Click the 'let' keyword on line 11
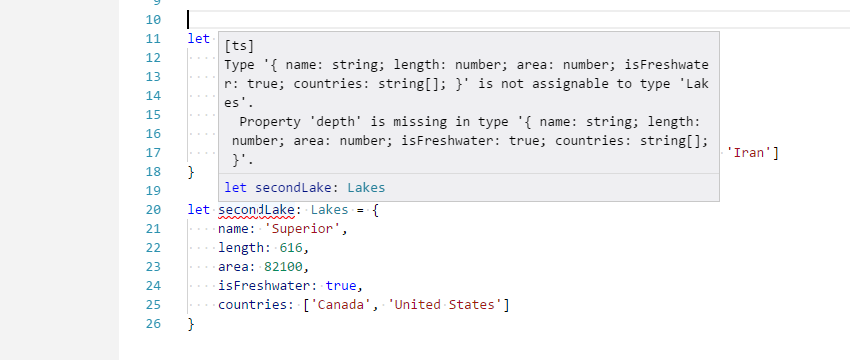 [x=198, y=38]
